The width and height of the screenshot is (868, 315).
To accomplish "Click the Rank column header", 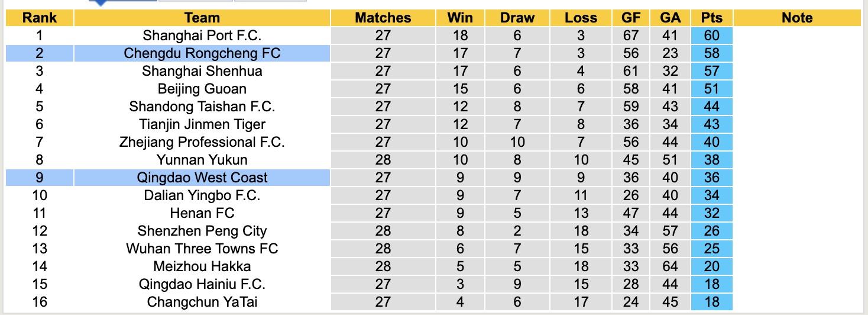I will point(40,18).
